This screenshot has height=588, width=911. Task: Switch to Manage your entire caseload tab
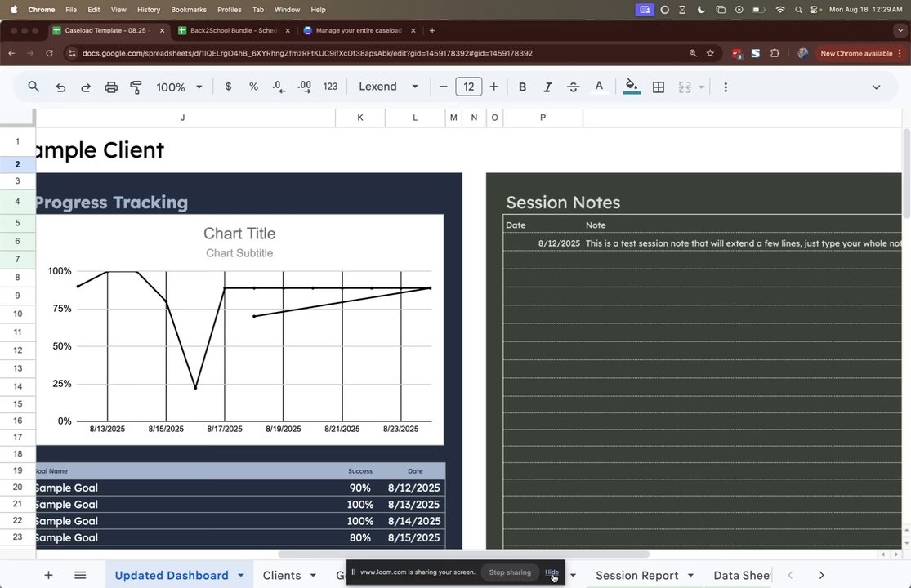click(359, 31)
